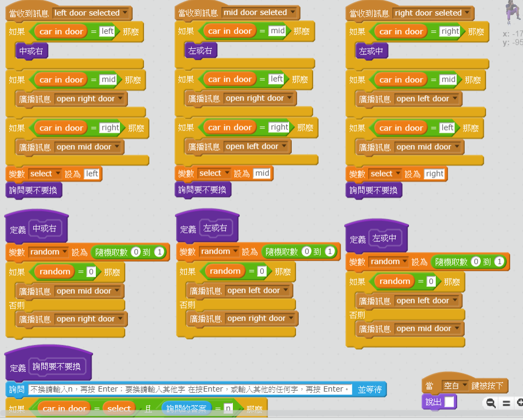523x420 pixels.
Task: Click 'open mid door' broadcast in 中或右 definition
Action: tap(70, 291)
